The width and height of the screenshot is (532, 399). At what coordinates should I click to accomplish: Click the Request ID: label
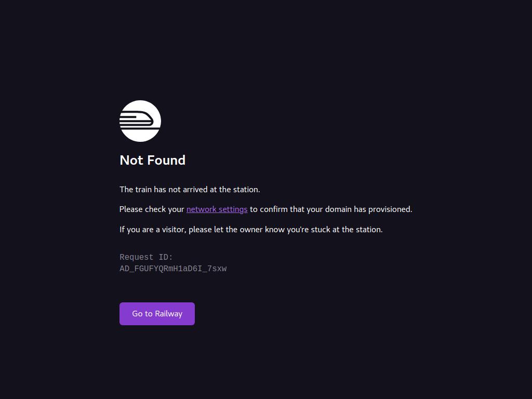click(x=146, y=257)
